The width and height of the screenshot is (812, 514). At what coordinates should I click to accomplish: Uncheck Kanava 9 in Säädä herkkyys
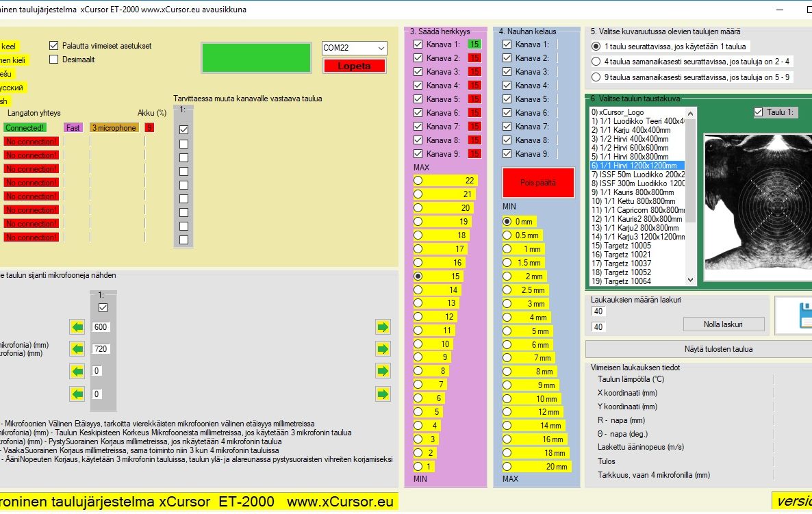pyautogui.click(x=418, y=154)
